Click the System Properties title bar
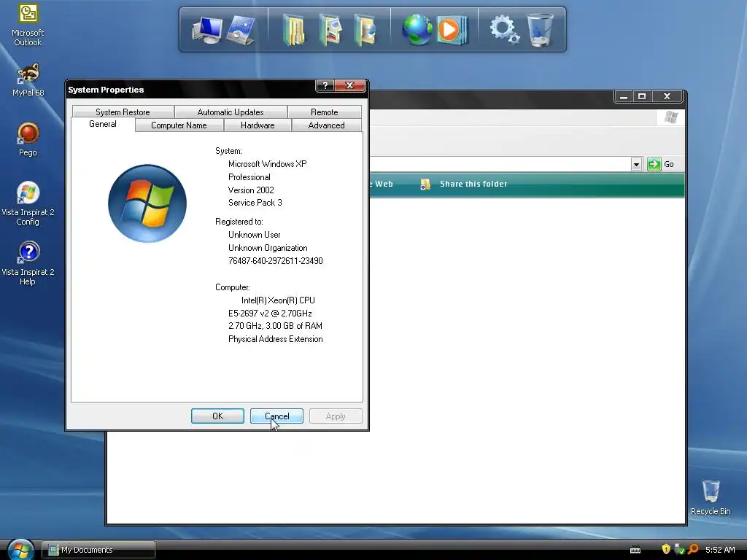This screenshot has height=560, width=747. [x=190, y=90]
